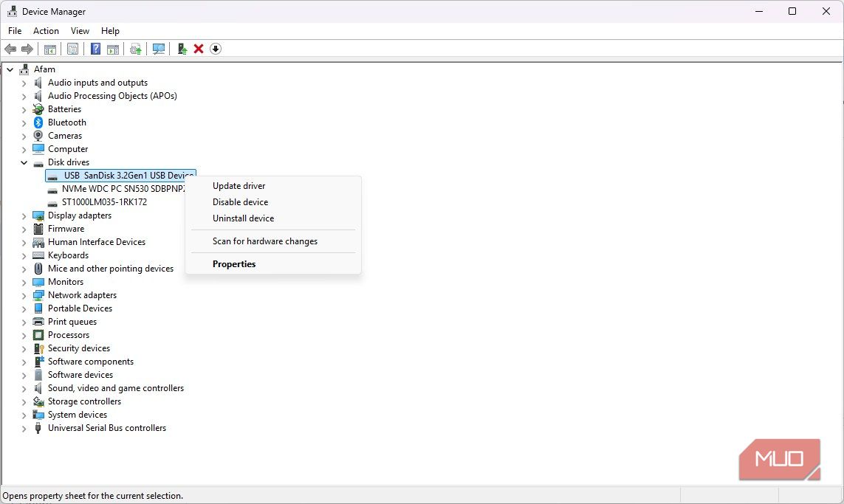The height and width of the screenshot is (504, 844).
Task: Click the Processors category icon
Action: (38, 335)
